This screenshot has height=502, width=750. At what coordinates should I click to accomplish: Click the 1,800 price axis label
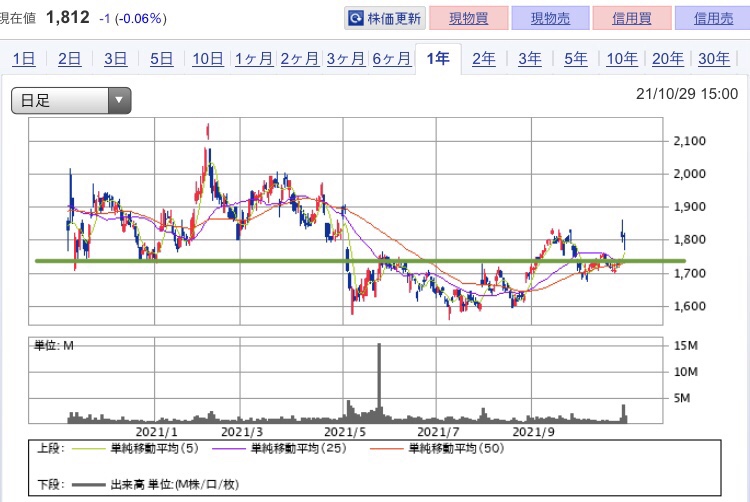pos(689,240)
